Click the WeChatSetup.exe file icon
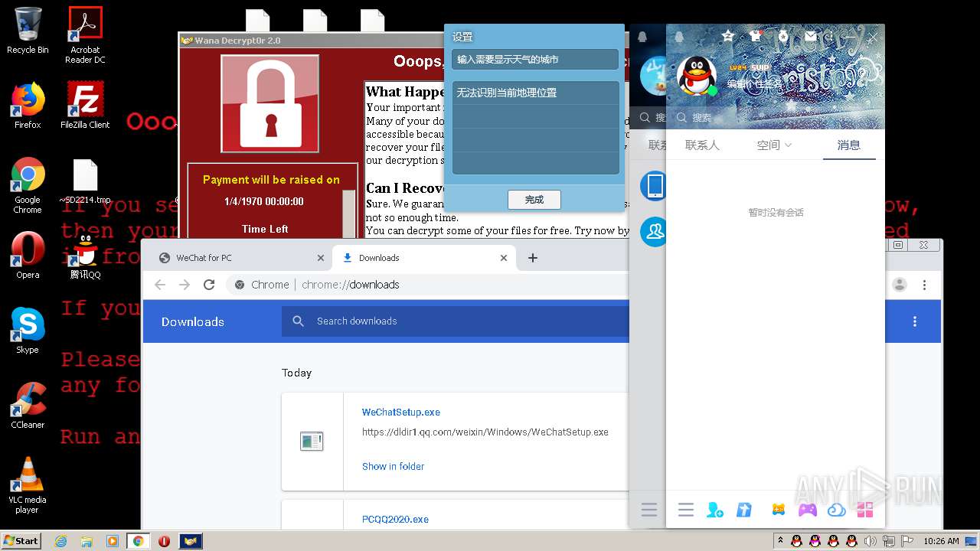Screen dimensions: 980x551 312,442
